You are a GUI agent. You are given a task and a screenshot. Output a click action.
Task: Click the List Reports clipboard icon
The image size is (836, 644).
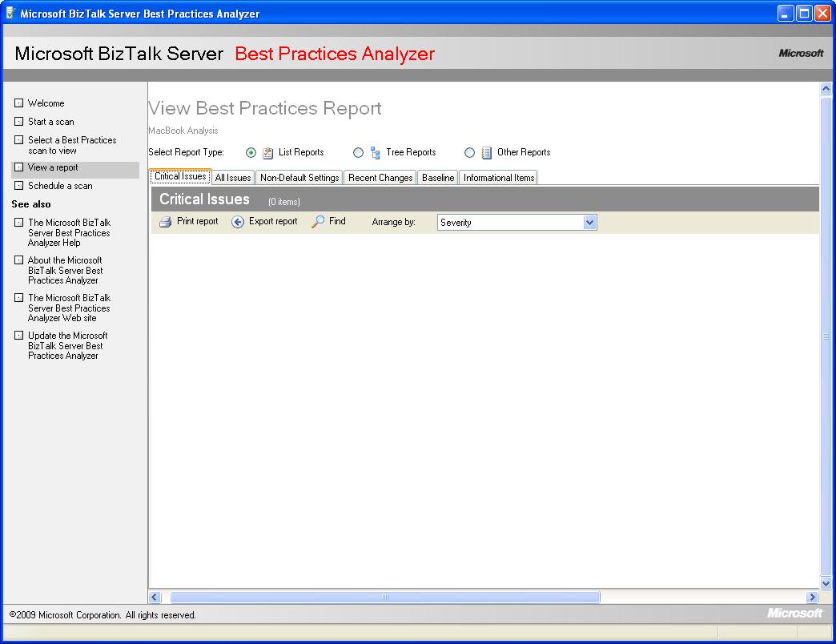click(267, 153)
